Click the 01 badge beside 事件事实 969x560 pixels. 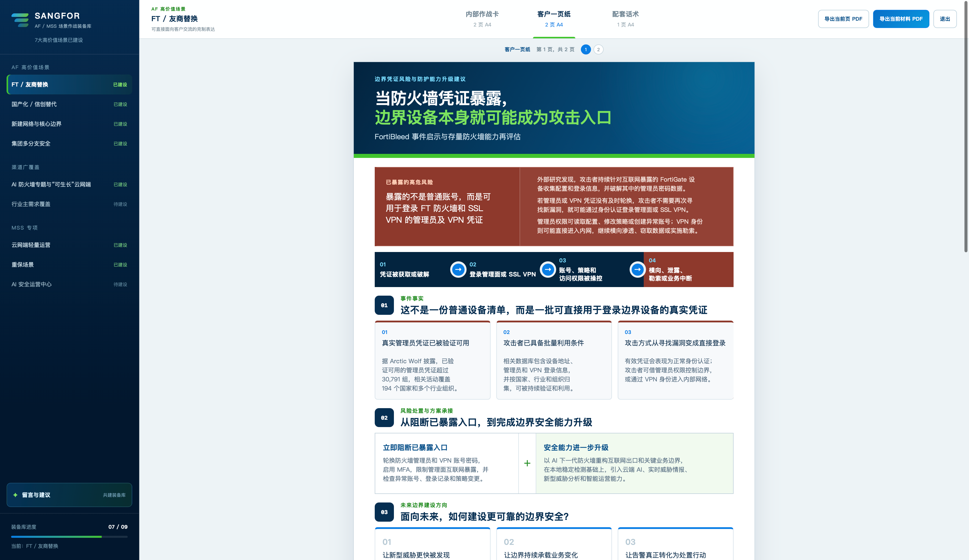(384, 305)
